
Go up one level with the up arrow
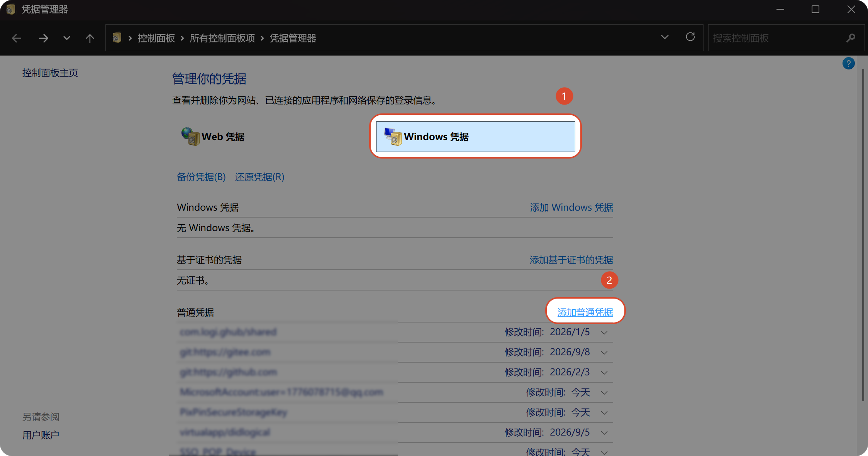click(90, 38)
